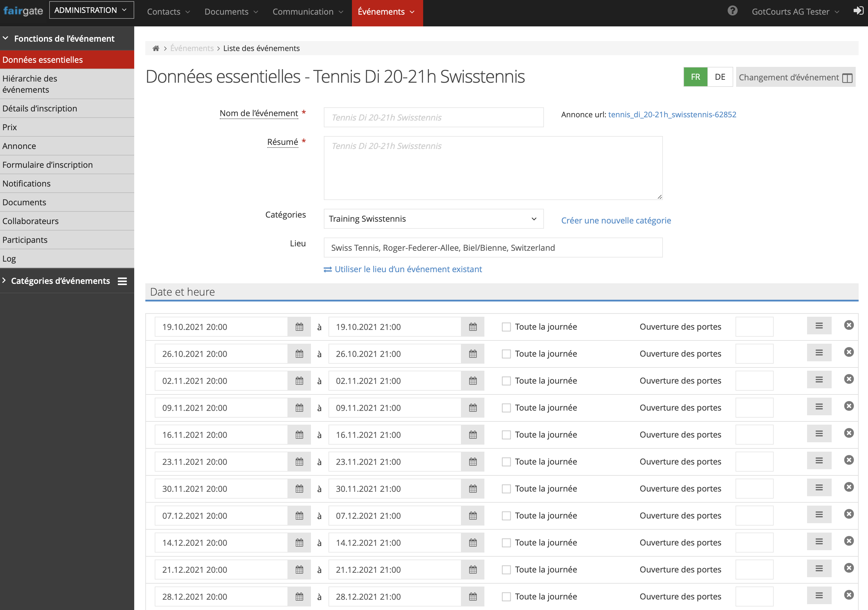868x610 pixels.
Task: Open start date calendar for 26.10.2021 20:00
Action: pos(299,354)
